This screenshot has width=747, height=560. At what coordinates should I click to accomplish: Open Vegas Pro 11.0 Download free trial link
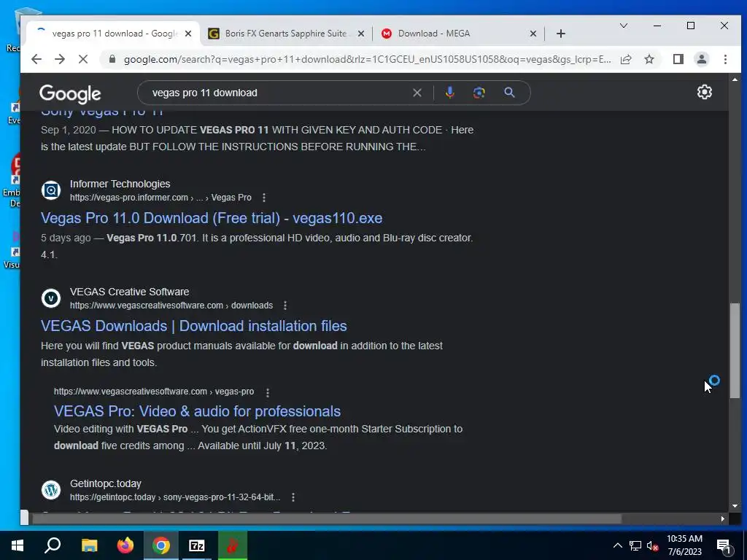[x=212, y=218]
